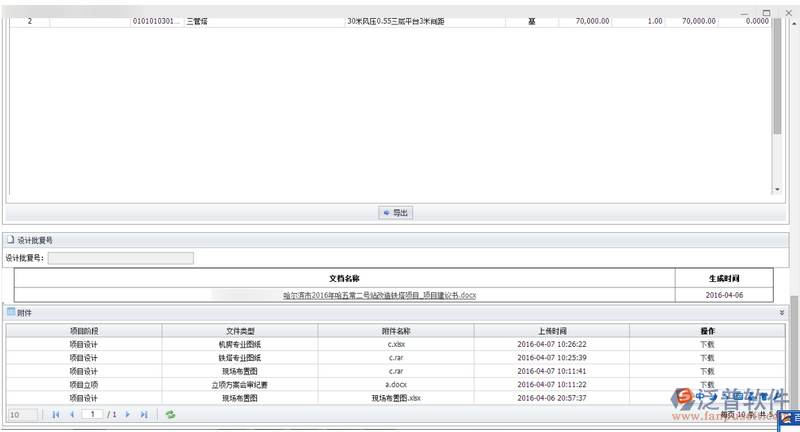This screenshot has height=432, width=800.
Task: Click the 设计批复号 input field
Action: (x=120, y=258)
